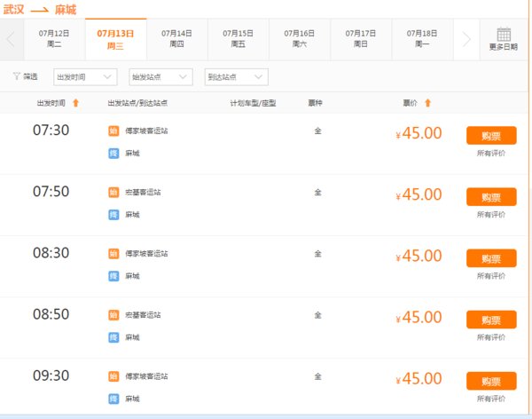Click the 终 icon in 08:50 row
Screen dimensions: 532x419
tap(113, 337)
